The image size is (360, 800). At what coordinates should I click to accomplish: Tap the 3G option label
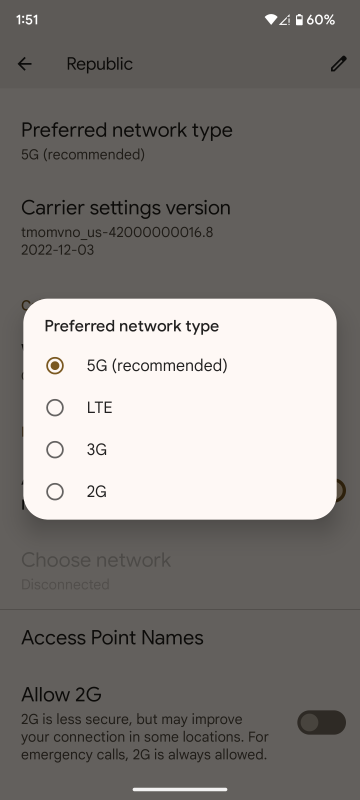pyautogui.click(x=97, y=450)
